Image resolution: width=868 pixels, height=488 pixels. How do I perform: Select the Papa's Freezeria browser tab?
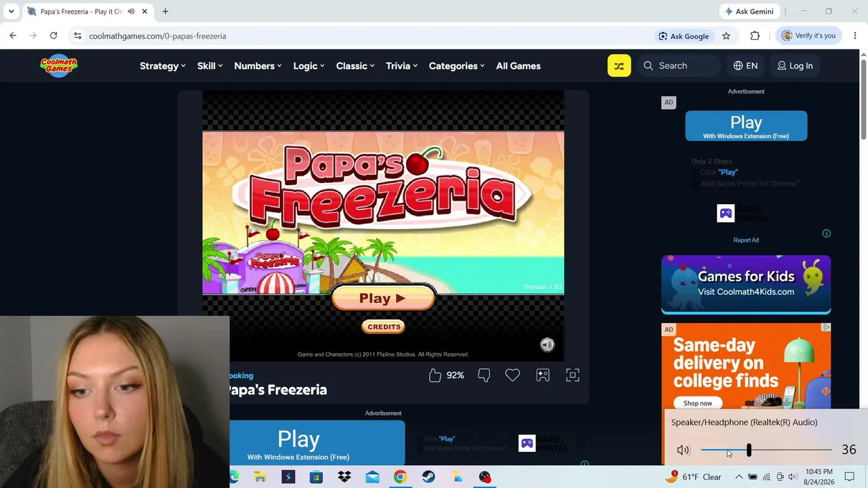point(87,12)
